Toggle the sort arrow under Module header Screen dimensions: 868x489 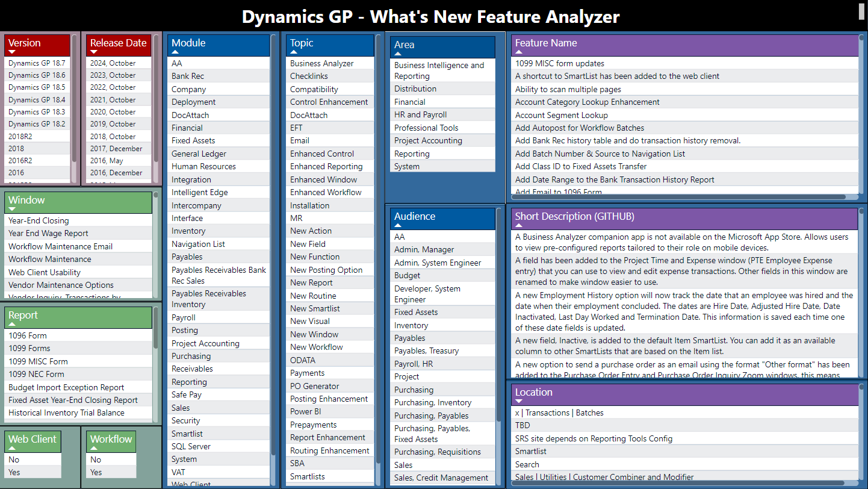(175, 52)
